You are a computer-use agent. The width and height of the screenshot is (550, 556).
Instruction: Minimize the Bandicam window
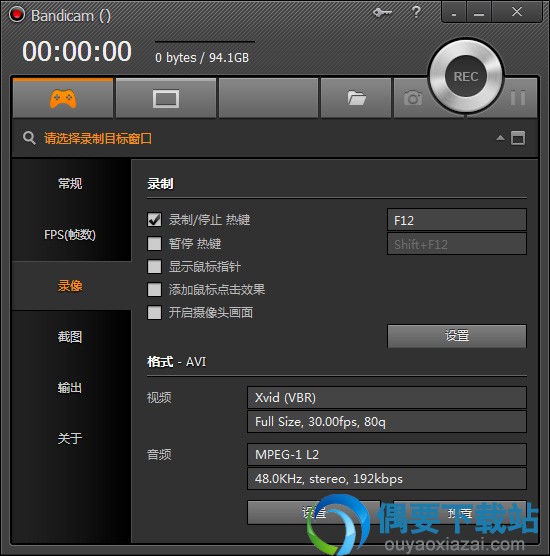[479, 12]
